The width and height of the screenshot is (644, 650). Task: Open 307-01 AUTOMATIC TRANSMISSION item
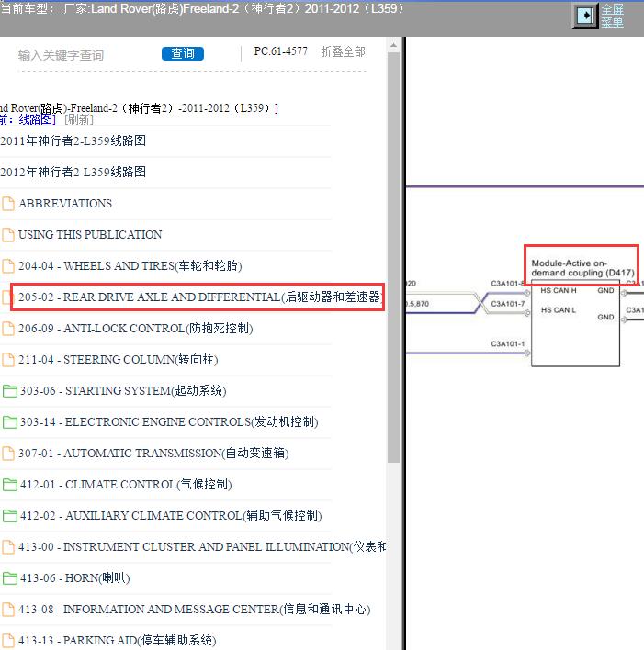153,454
